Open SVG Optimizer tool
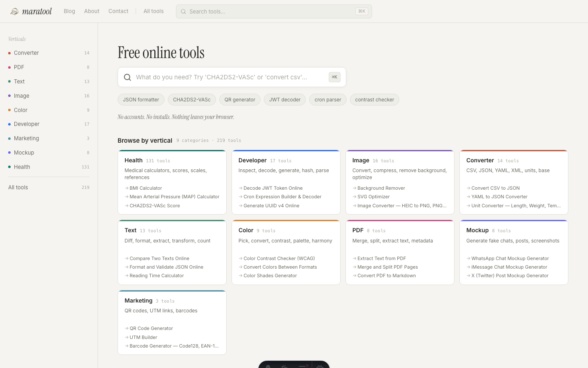The image size is (588, 368). (x=371, y=197)
